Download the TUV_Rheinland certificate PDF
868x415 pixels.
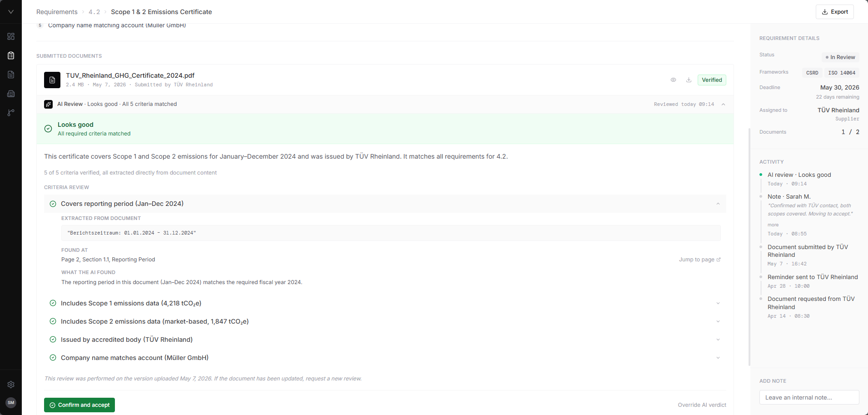689,80
